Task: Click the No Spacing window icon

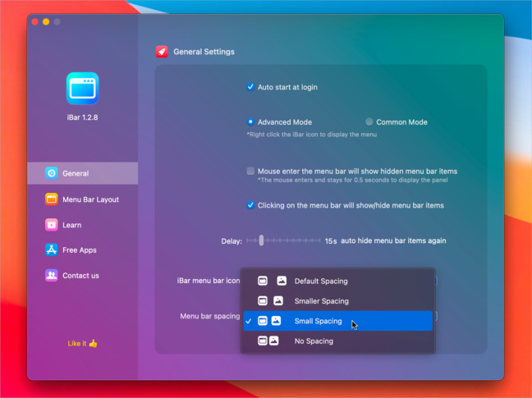Action: pyautogui.click(x=262, y=341)
